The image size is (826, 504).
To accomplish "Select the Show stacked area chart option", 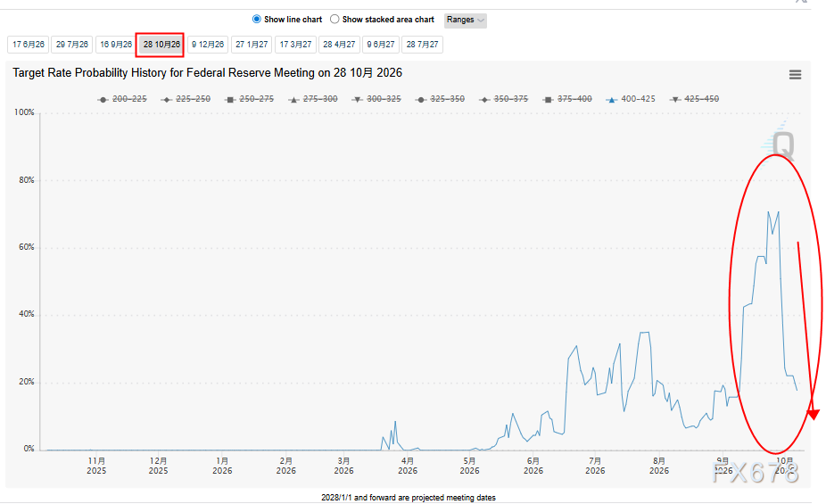I will [x=335, y=19].
